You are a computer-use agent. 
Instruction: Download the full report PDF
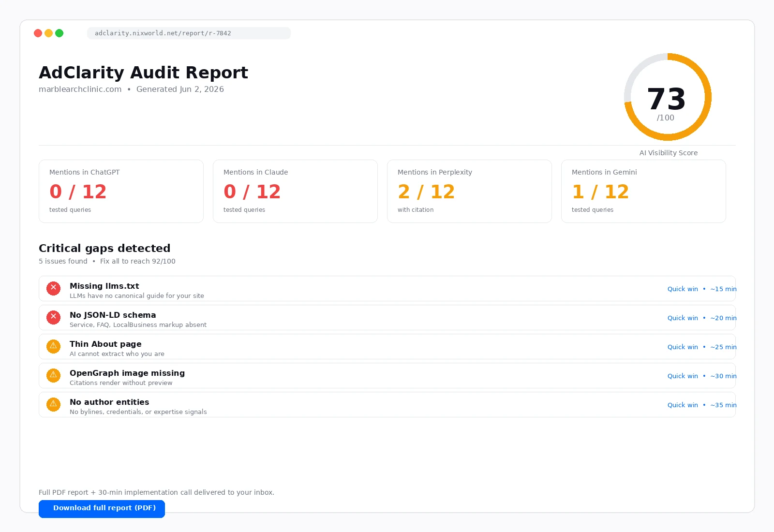(x=102, y=509)
